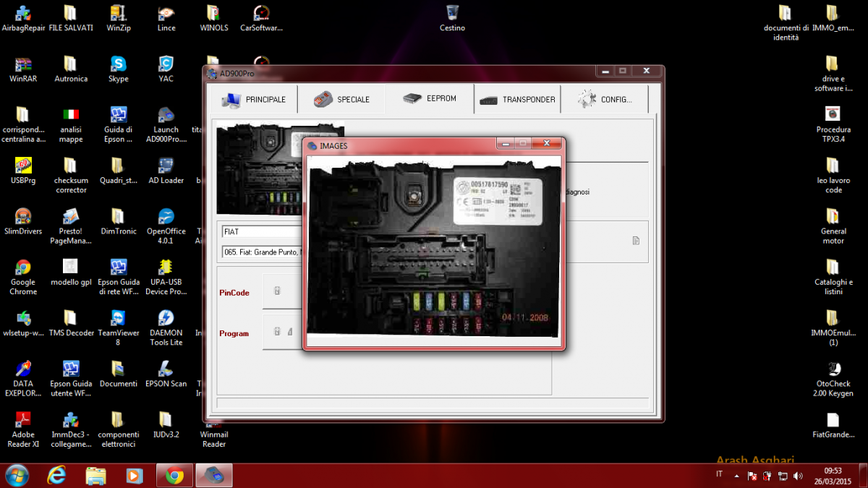Select the analisi mappe Italian flag icon
868x488 pixels.
pyautogui.click(x=71, y=124)
